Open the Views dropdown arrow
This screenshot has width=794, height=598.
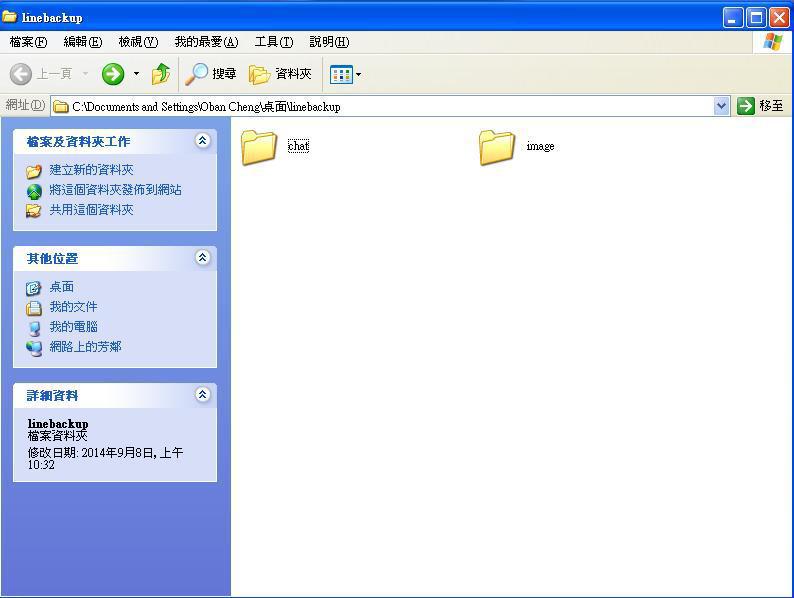click(359, 74)
